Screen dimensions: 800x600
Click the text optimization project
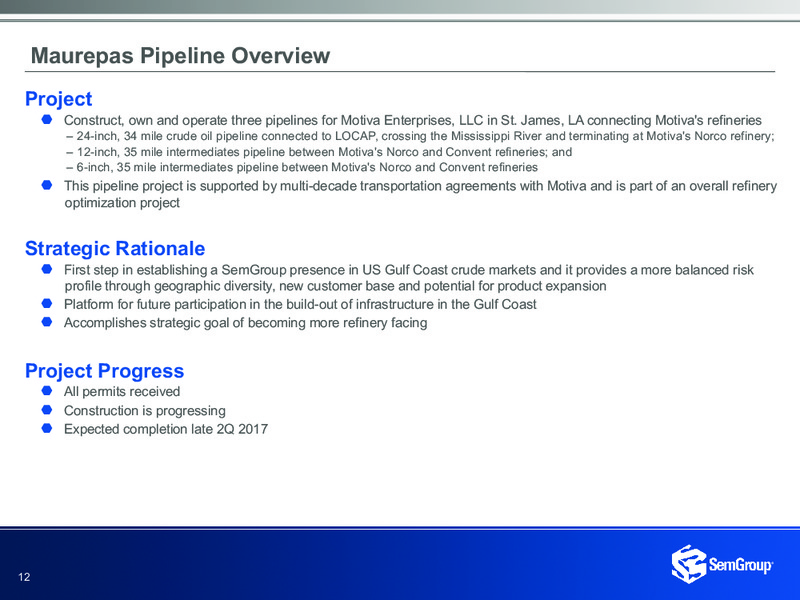click(x=122, y=203)
